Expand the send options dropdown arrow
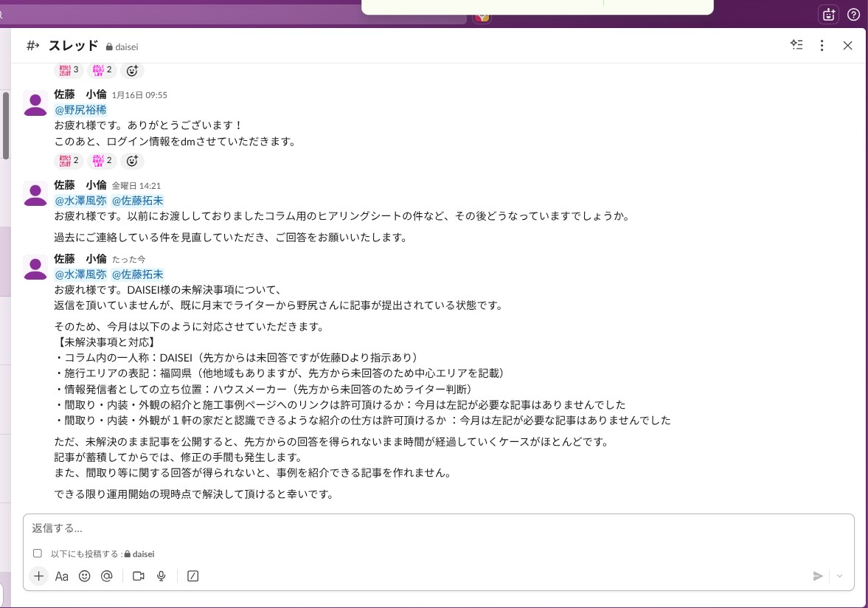Screen dimensions: 868x608 (840, 576)
